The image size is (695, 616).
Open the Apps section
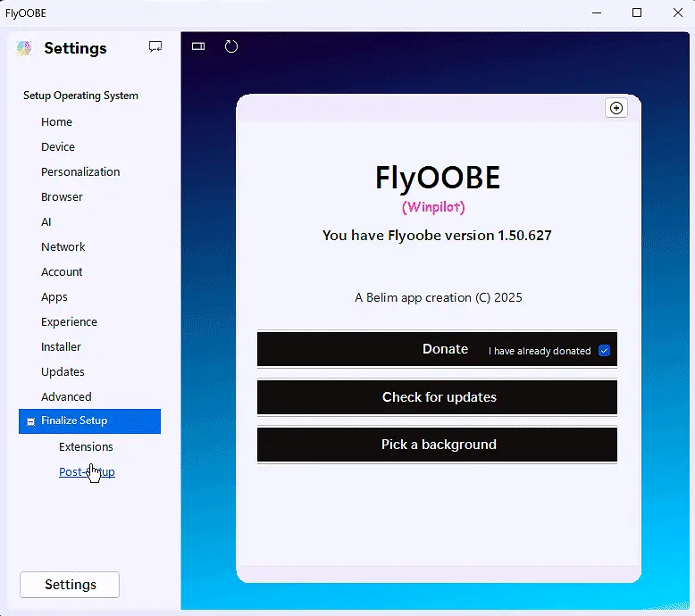[x=54, y=296]
